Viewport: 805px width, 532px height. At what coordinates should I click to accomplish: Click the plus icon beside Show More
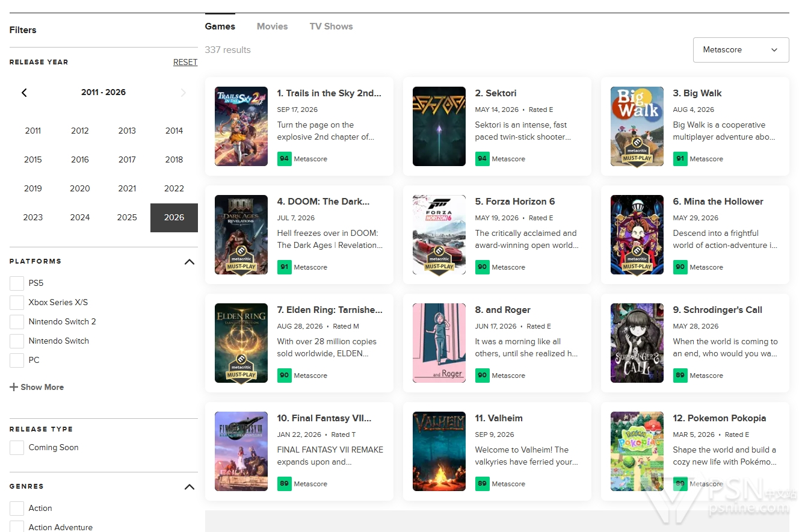click(14, 387)
